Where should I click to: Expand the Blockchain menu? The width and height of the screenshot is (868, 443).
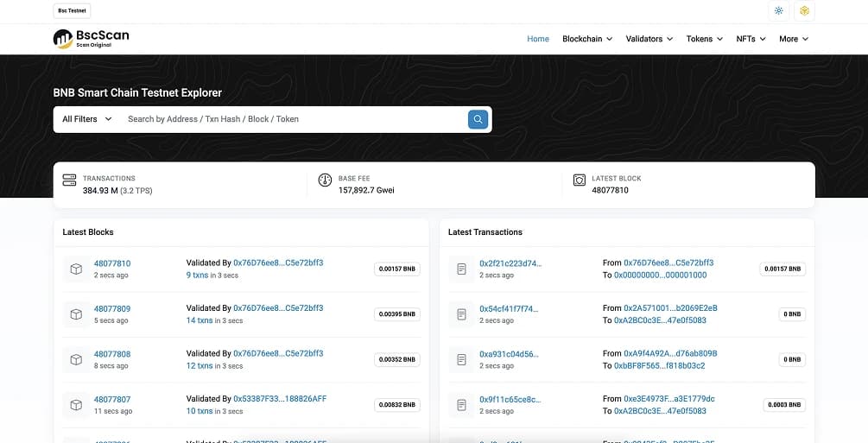587,39
